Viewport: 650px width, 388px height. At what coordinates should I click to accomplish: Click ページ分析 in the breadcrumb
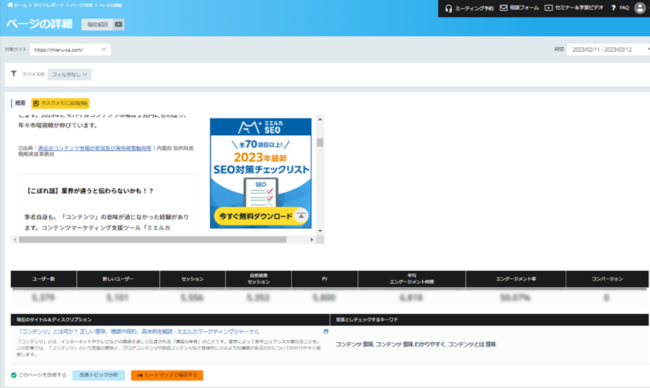pyautogui.click(x=81, y=5)
